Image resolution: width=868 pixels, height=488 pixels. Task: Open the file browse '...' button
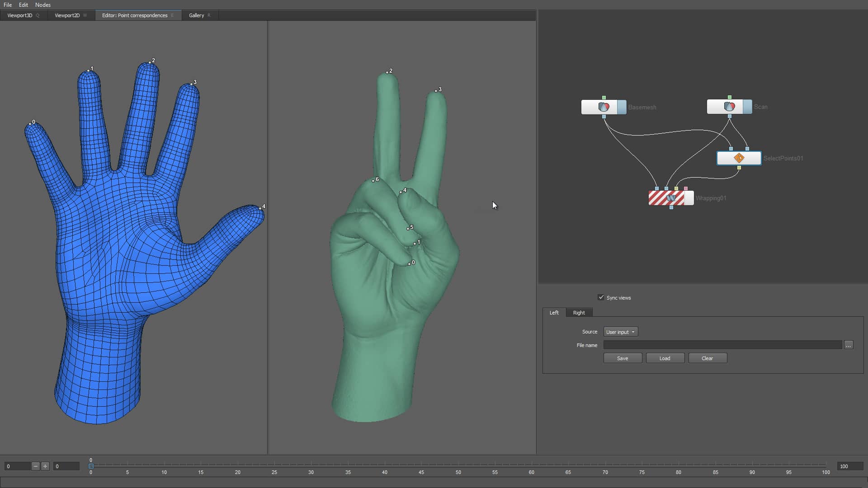coord(849,345)
